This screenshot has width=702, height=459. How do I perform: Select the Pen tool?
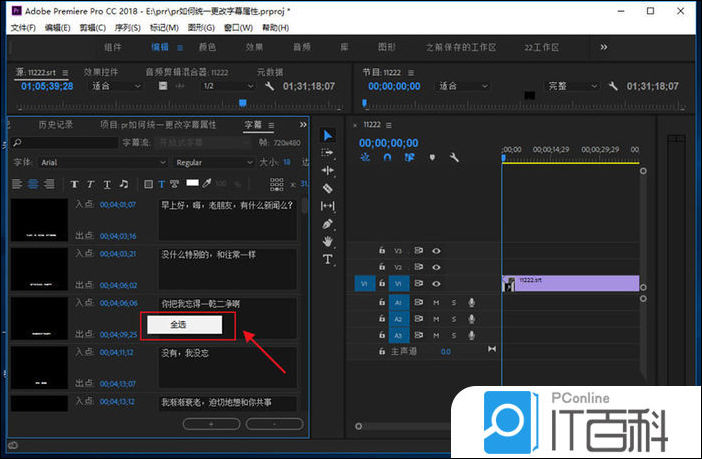(x=327, y=223)
